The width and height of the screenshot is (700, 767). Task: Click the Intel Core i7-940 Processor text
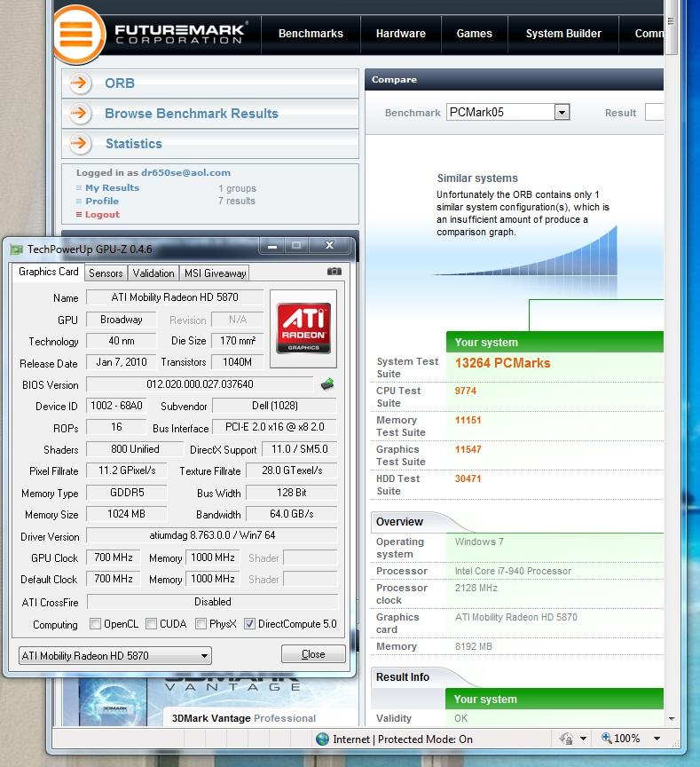click(x=513, y=571)
